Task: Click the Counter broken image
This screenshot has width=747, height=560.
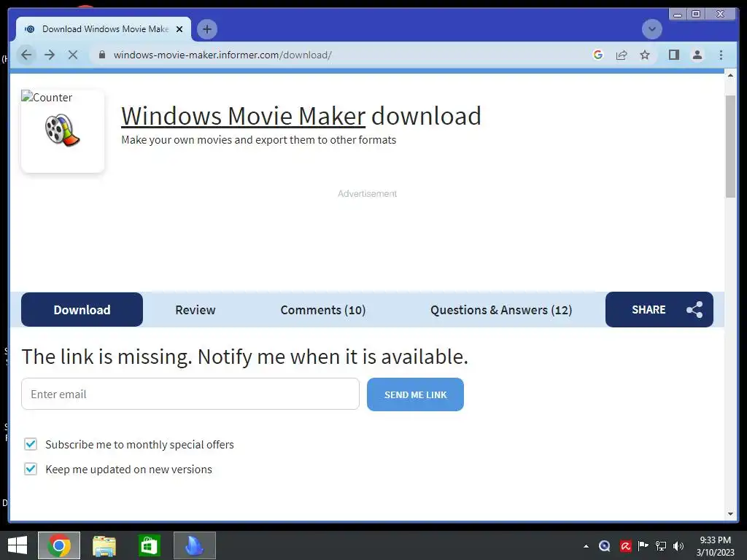Action: click(x=47, y=97)
